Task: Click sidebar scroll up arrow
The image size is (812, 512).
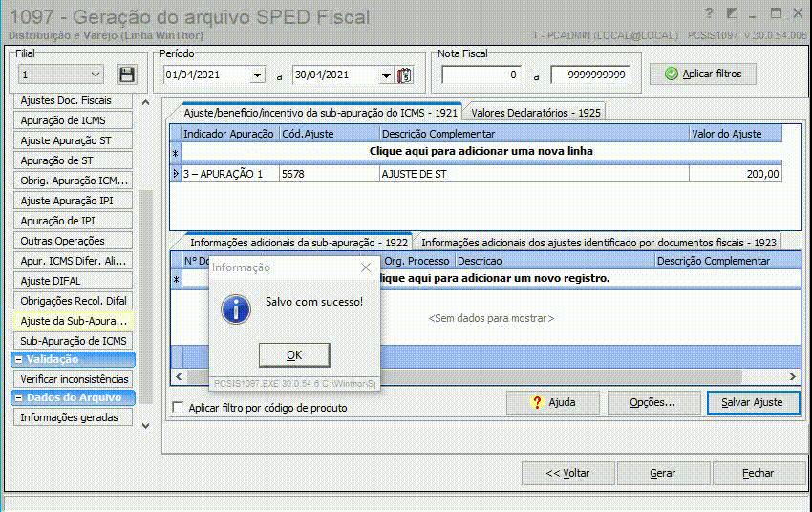Action: [145, 102]
